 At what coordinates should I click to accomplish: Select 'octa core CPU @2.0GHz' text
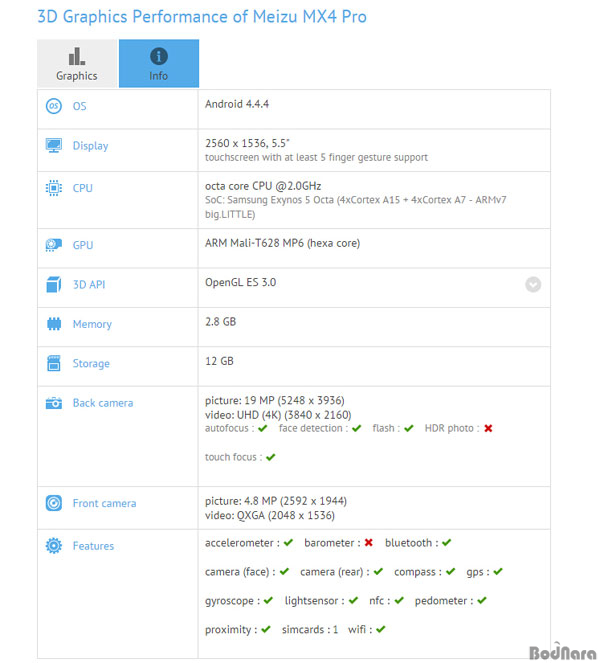[x=263, y=186]
